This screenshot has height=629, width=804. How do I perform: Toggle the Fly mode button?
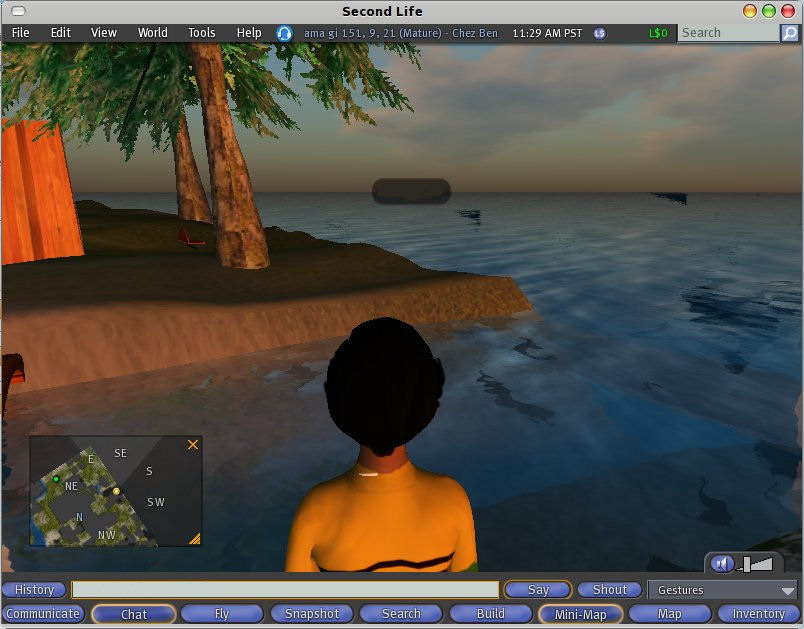222,614
